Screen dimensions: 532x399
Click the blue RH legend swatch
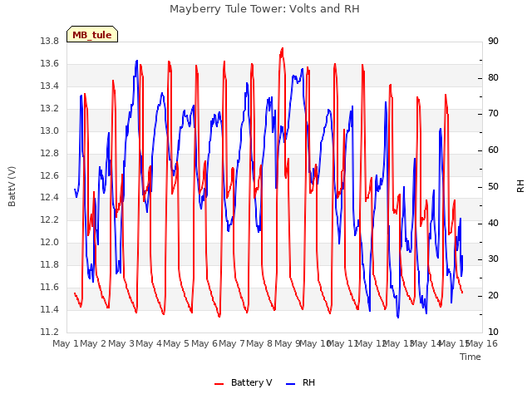[291, 384]
